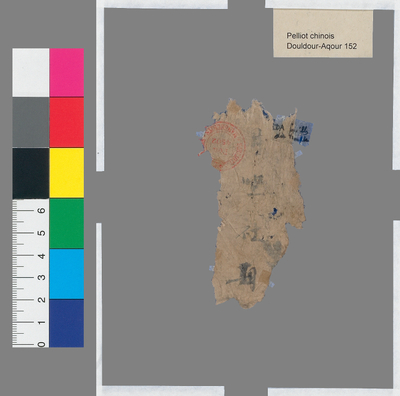This screenshot has width=400, height=396.
Task: Click the faded characters in fragment middle
Action: 254,184
